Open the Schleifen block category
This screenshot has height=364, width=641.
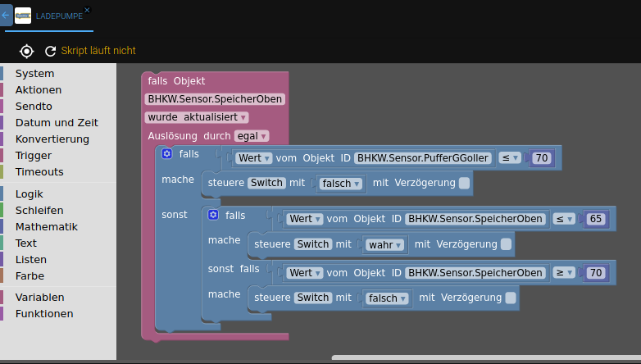tap(39, 210)
